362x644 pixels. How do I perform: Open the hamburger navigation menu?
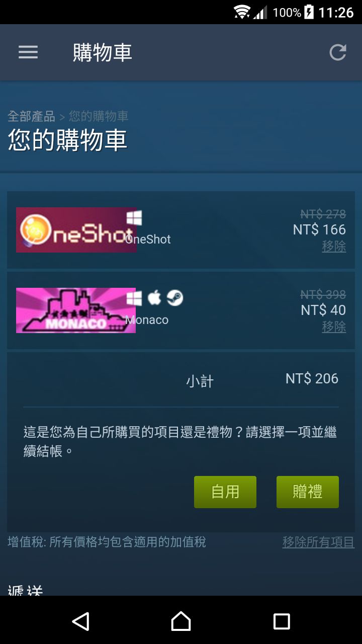28,52
